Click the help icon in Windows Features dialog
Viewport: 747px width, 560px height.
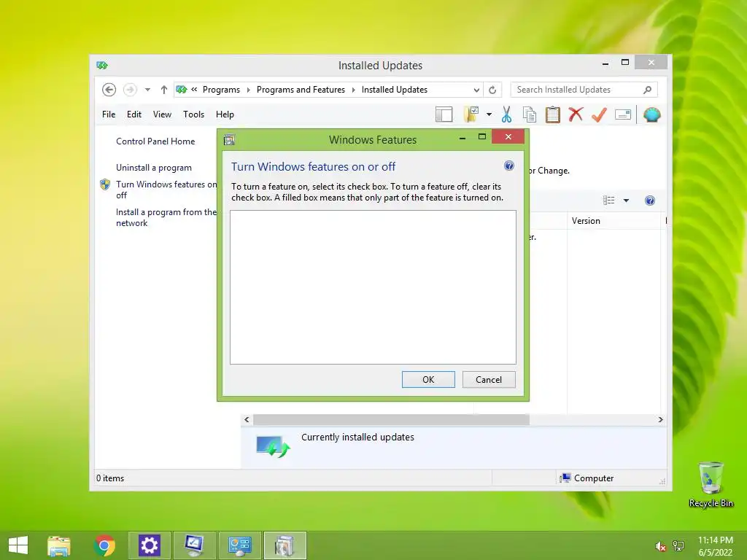pos(508,166)
